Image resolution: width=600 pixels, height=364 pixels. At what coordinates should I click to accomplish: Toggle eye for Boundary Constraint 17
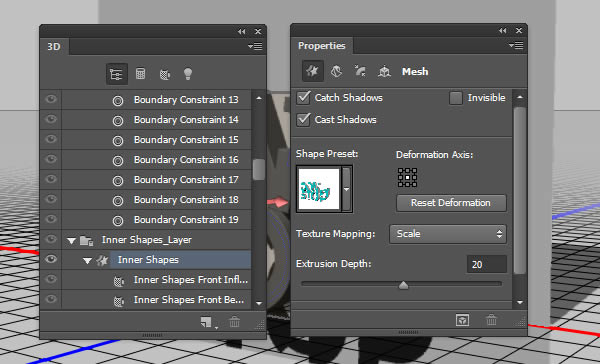click(51, 180)
